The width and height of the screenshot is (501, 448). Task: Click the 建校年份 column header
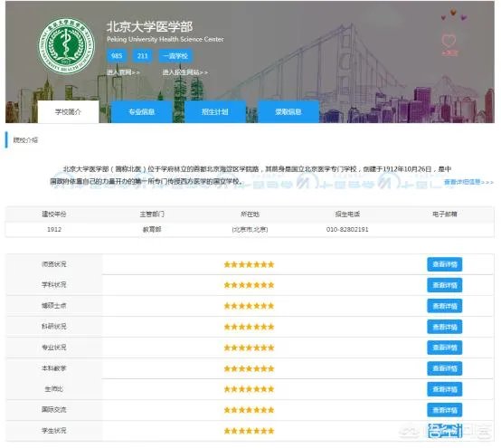click(x=54, y=214)
